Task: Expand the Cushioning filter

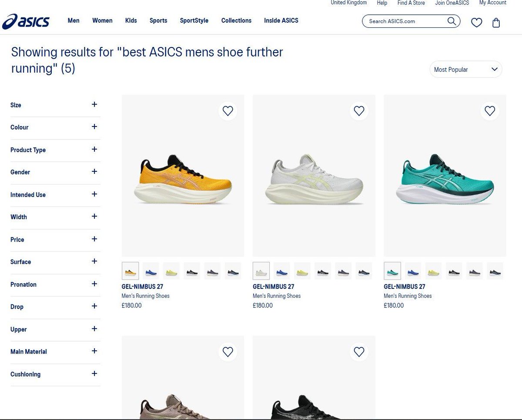Action: [x=55, y=374]
